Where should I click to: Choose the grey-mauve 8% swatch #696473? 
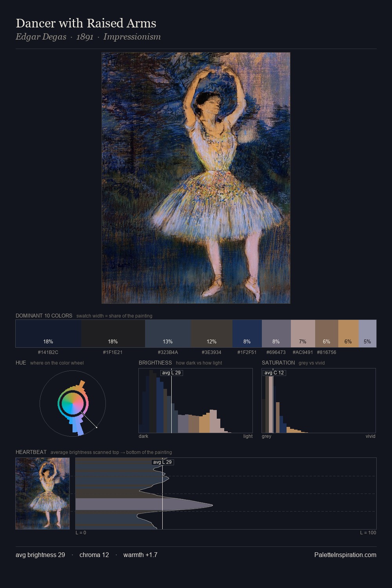pos(276,334)
